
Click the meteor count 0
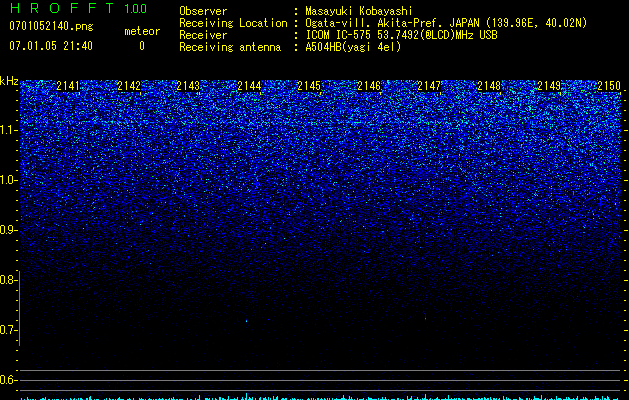tap(142, 46)
